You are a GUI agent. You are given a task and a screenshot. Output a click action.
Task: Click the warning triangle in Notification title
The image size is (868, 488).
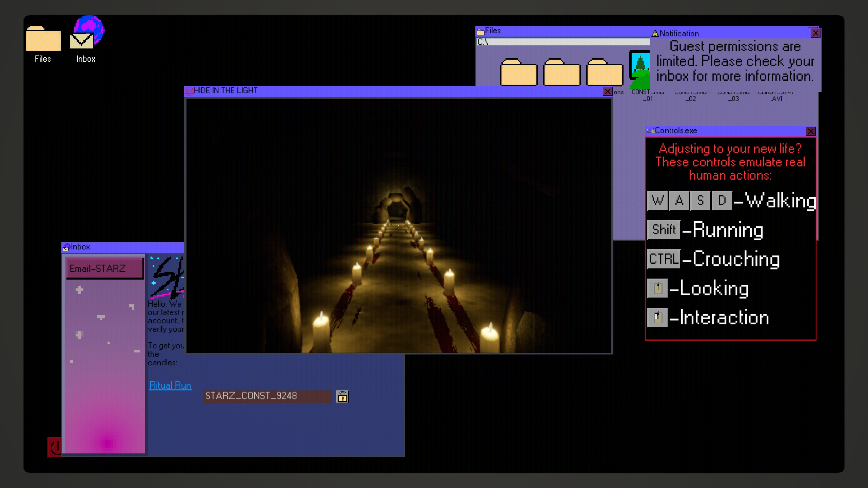coord(655,34)
